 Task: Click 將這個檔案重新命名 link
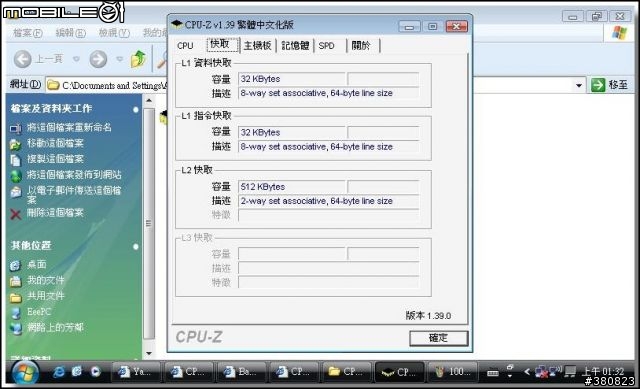click(x=69, y=127)
